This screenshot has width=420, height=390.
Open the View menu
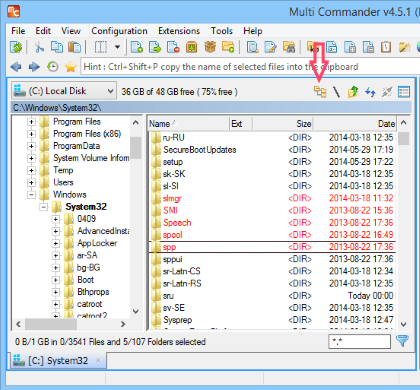[71, 31]
